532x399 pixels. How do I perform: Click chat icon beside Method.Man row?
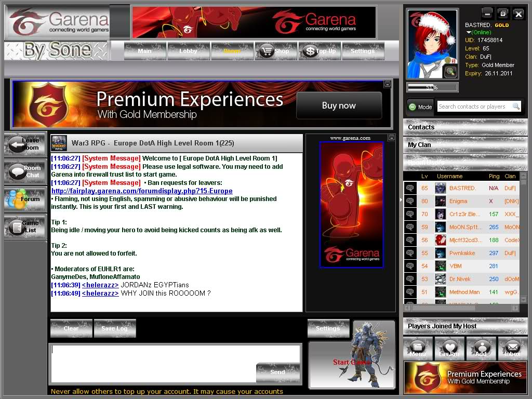click(x=410, y=292)
